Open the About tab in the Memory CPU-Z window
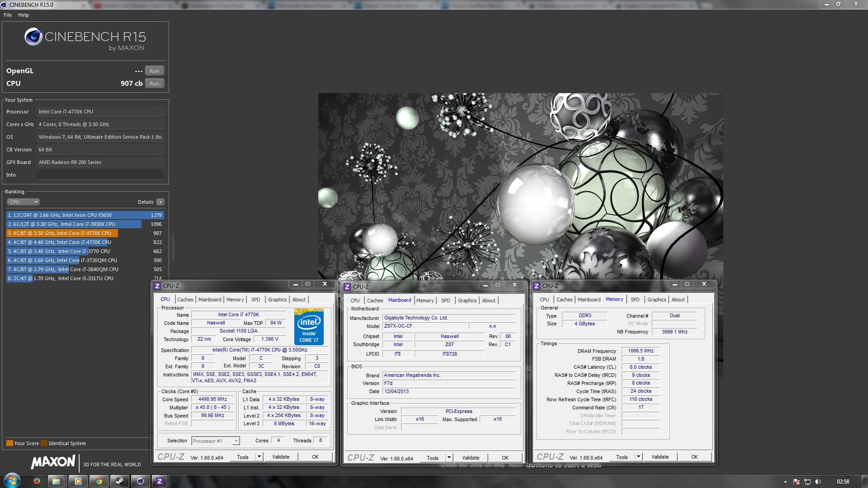The height and width of the screenshot is (488, 868). (678, 300)
